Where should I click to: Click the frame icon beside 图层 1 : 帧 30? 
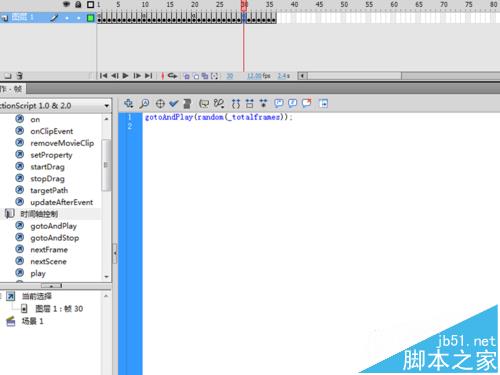(x=24, y=309)
